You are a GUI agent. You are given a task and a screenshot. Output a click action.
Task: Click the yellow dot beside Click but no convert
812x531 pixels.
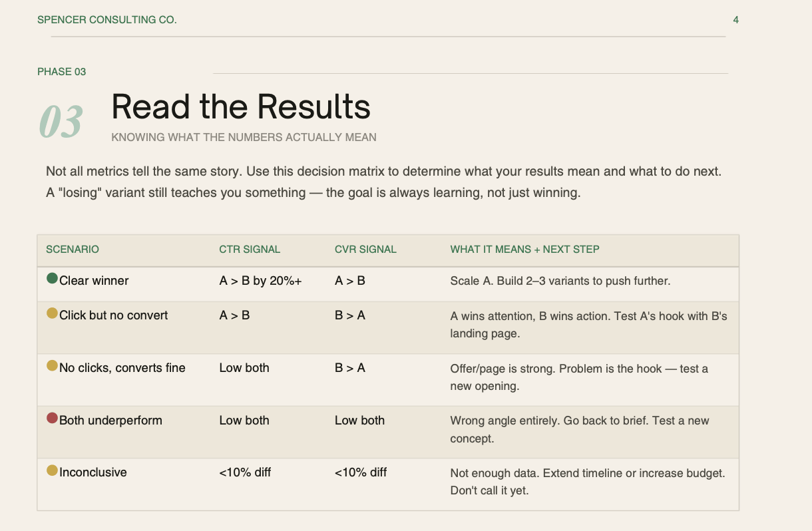52,313
